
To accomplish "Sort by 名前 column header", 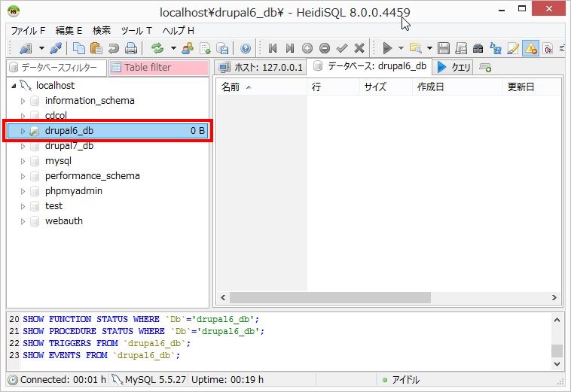I will tap(261, 87).
